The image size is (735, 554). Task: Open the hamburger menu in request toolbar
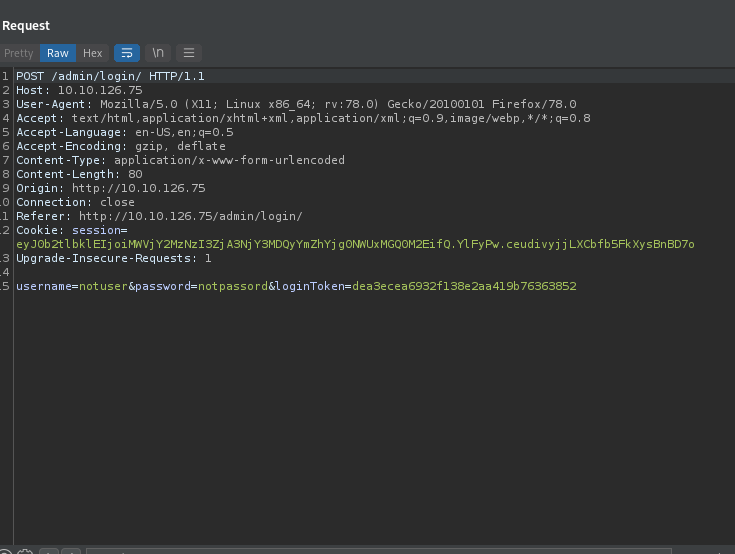coord(189,53)
